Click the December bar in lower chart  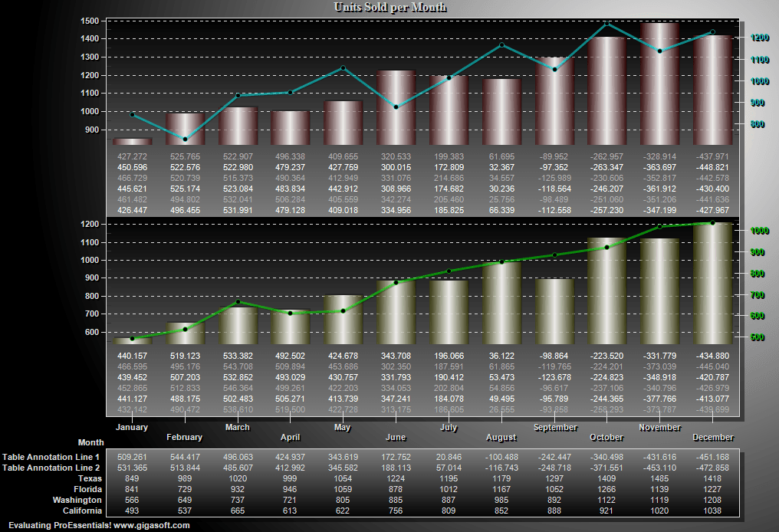712,283
